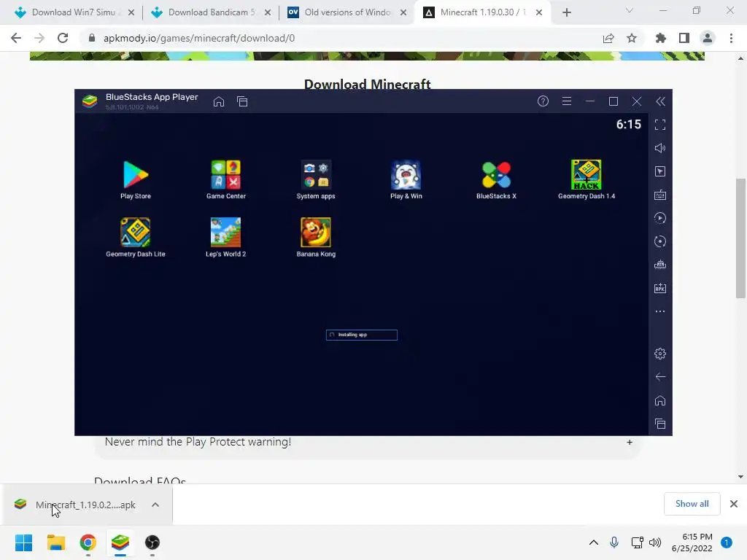The image size is (747, 560).
Task: Go to BlueStacks home from title bar
Action: pos(219,101)
